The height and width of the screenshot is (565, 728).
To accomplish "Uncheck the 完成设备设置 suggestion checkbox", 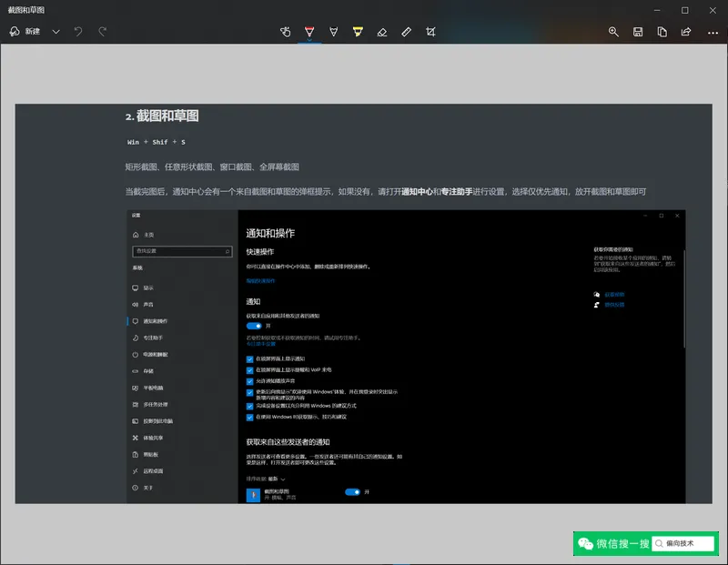I will (x=249, y=406).
